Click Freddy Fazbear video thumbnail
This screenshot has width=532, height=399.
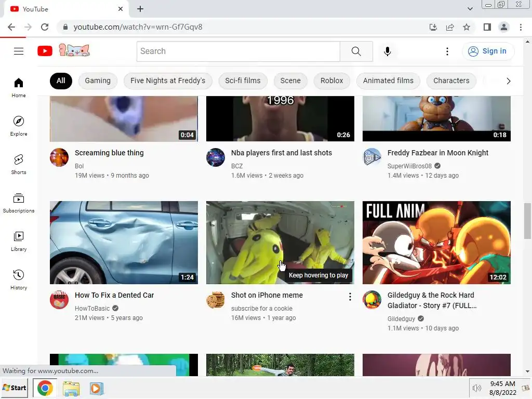click(436, 119)
